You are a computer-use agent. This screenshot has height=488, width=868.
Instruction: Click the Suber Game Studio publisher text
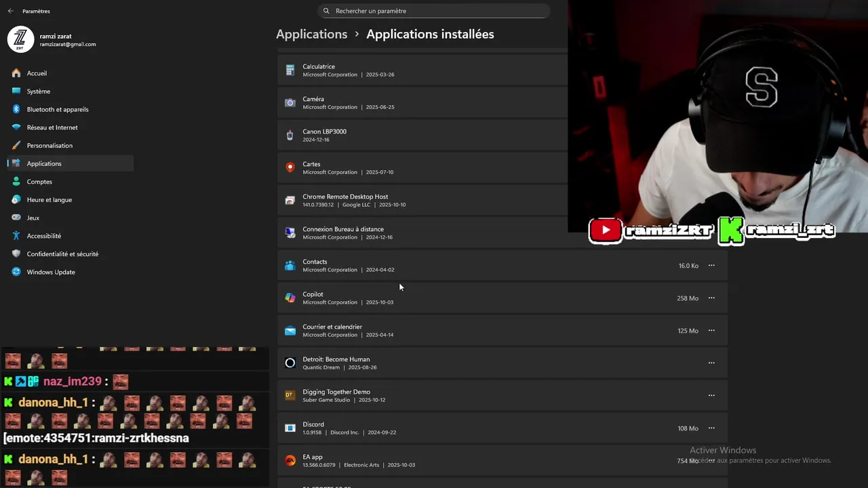pos(326,400)
